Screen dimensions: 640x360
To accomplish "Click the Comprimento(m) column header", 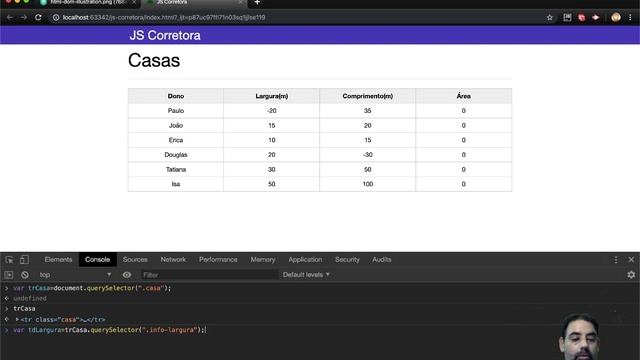I will coord(368,96).
